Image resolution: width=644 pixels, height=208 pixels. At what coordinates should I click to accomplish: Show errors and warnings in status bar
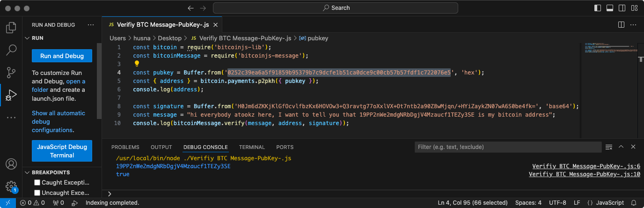point(32,203)
